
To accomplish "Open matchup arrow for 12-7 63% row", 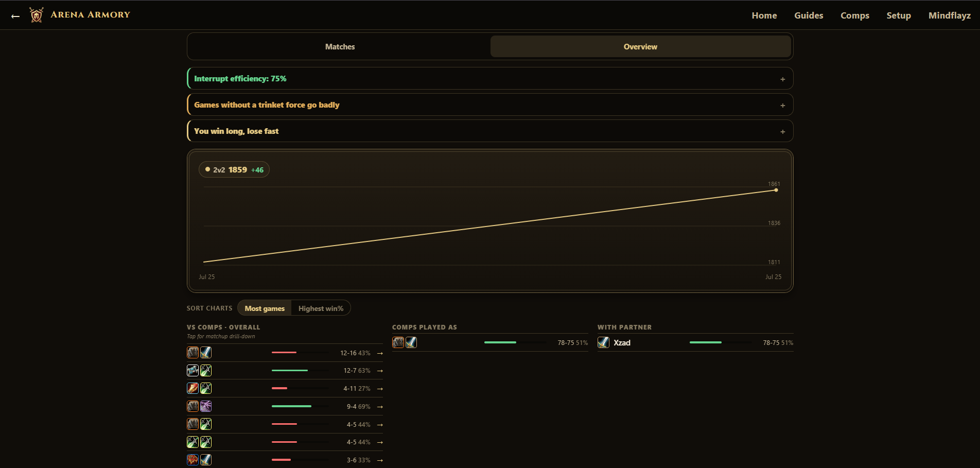I will 380,371.
